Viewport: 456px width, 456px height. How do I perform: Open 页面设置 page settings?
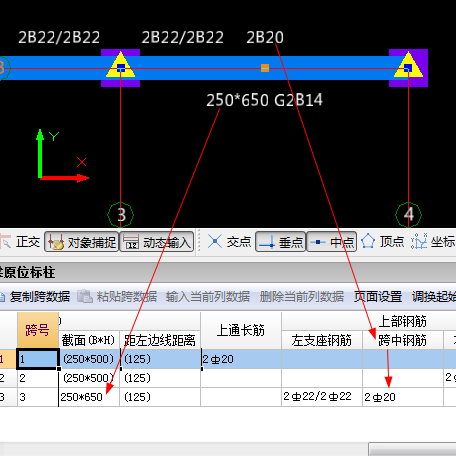pos(378,296)
